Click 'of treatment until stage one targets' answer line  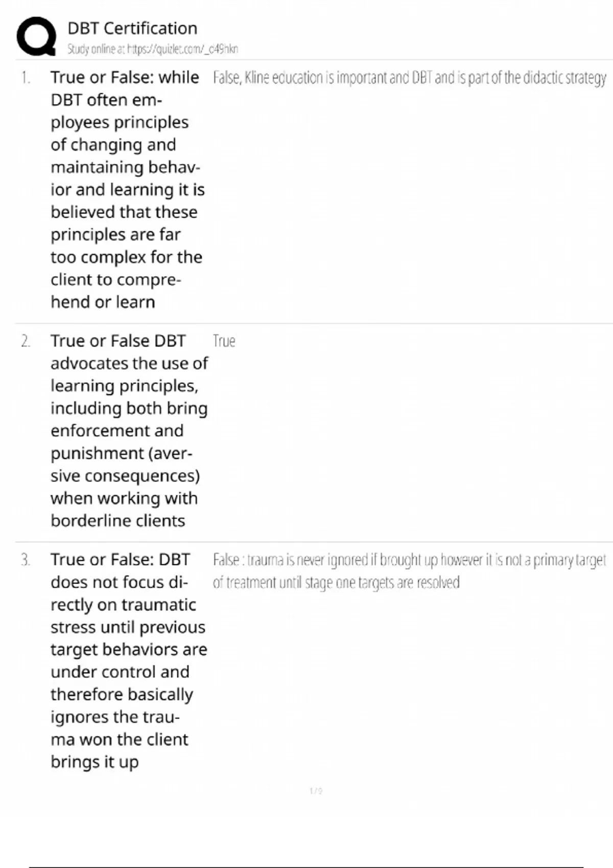(x=336, y=583)
